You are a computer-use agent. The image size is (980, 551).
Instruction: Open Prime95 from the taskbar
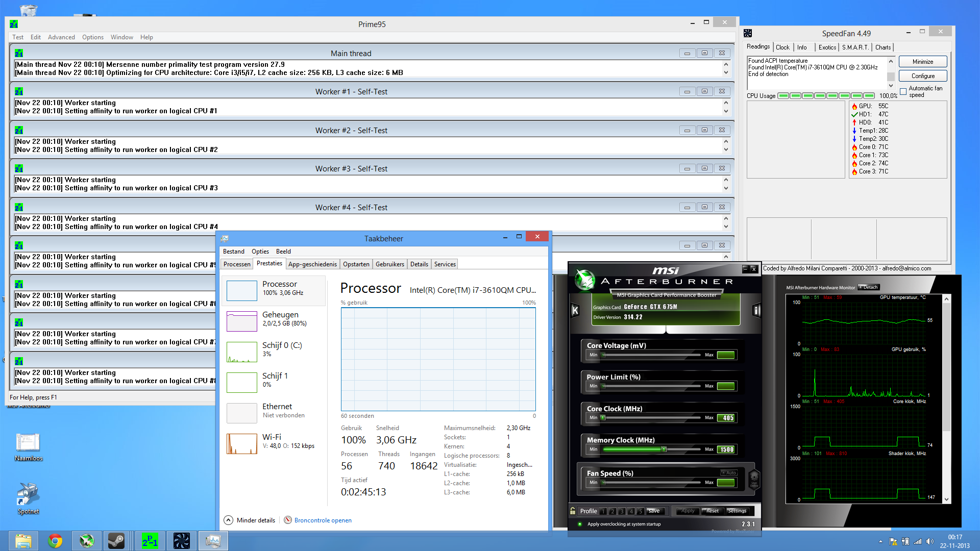click(149, 541)
